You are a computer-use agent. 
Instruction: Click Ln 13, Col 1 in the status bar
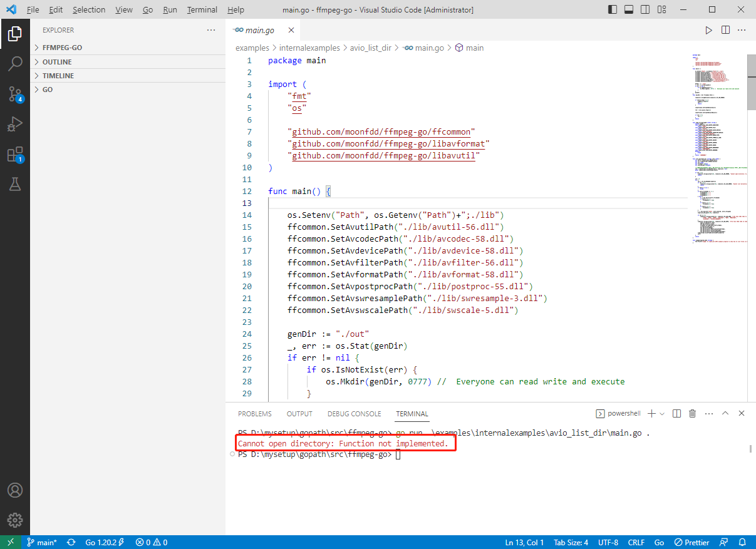(x=524, y=542)
